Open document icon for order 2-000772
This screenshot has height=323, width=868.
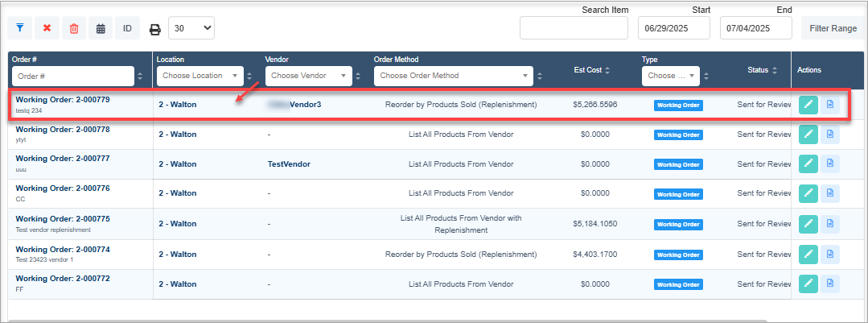click(x=830, y=284)
